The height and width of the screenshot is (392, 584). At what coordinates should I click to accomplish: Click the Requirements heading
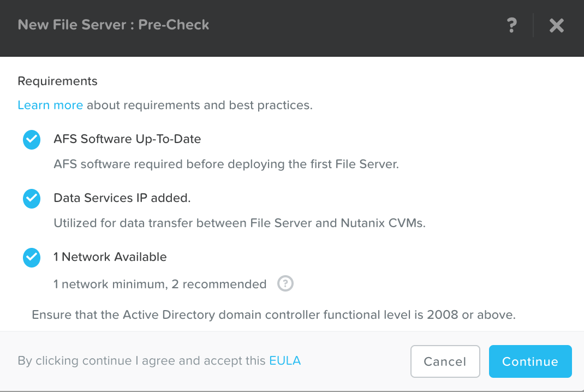click(57, 81)
